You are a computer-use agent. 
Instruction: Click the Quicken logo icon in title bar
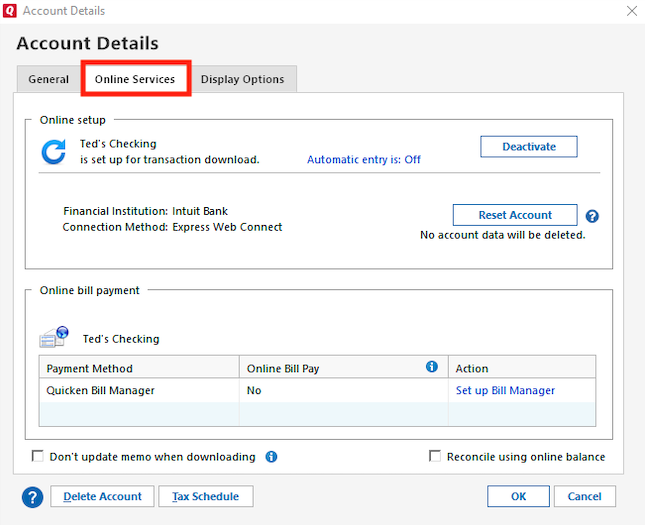point(10,11)
